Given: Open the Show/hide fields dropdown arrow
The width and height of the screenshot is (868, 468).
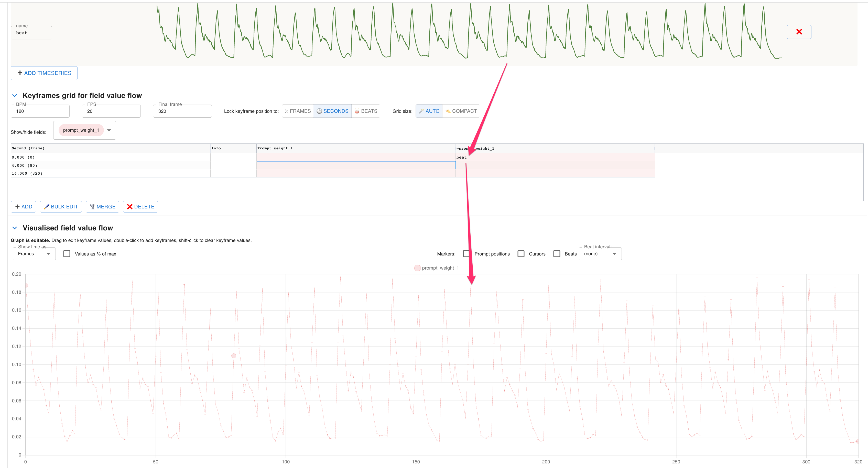Looking at the screenshot, I should [109, 130].
